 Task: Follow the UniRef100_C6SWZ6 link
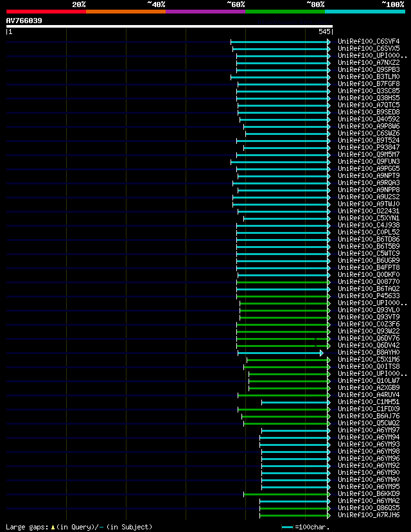369,134
